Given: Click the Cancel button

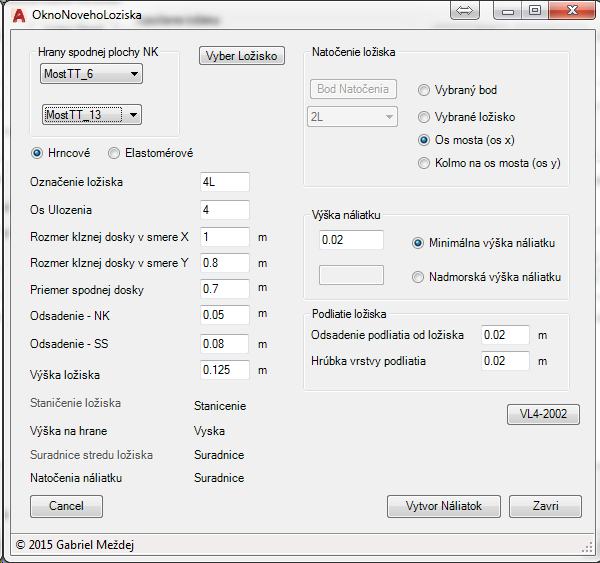Looking at the screenshot, I should tap(66, 506).
